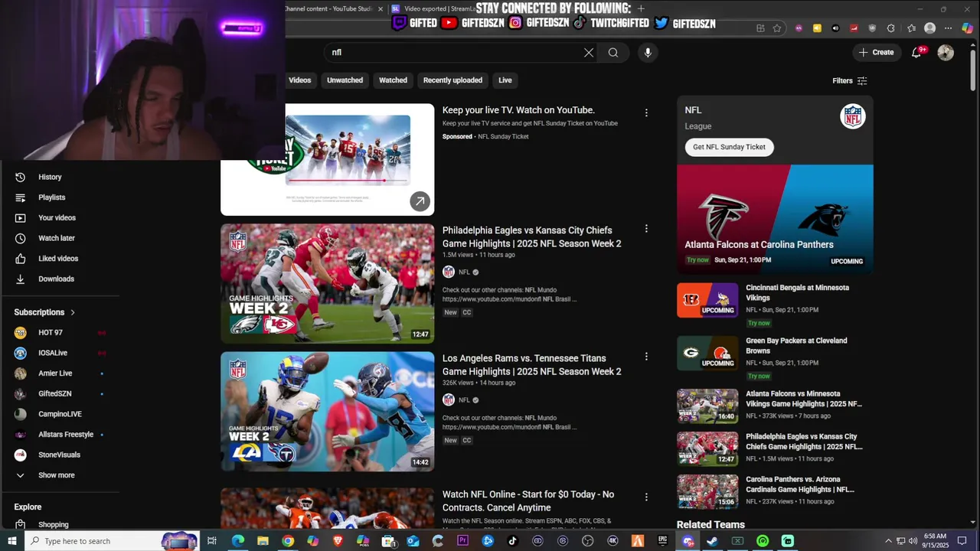This screenshot has width=980, height=551.
Task: Open more options for Eagles vs Chiefs video
Action: (x=646, y=229)
